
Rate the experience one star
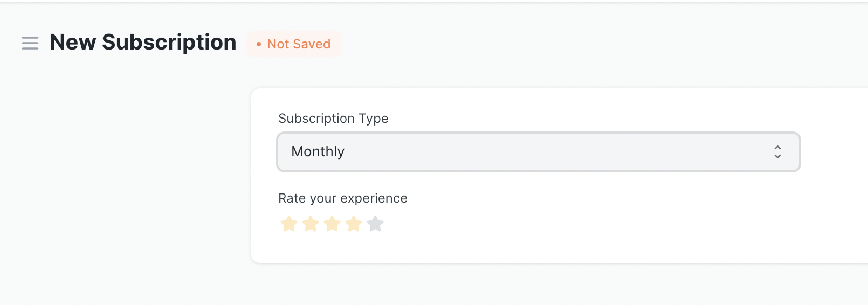tap(289, 224)
